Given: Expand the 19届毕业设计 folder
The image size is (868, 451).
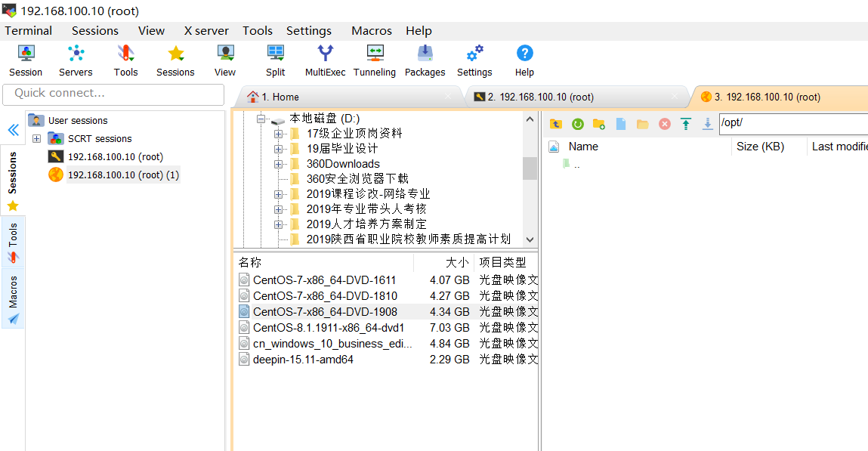Looking at the screenshot, I should pyautogui.click(x=279, y=149).
